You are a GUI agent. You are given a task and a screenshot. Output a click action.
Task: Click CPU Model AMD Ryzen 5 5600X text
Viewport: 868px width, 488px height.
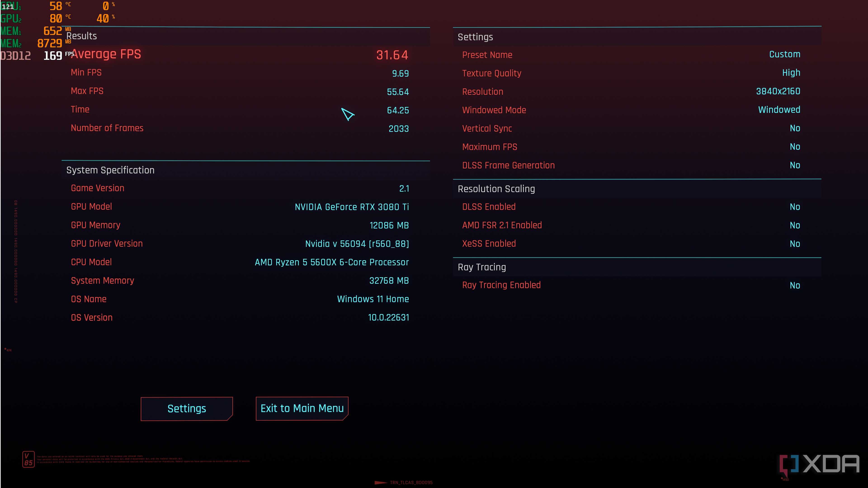[332, 262]
